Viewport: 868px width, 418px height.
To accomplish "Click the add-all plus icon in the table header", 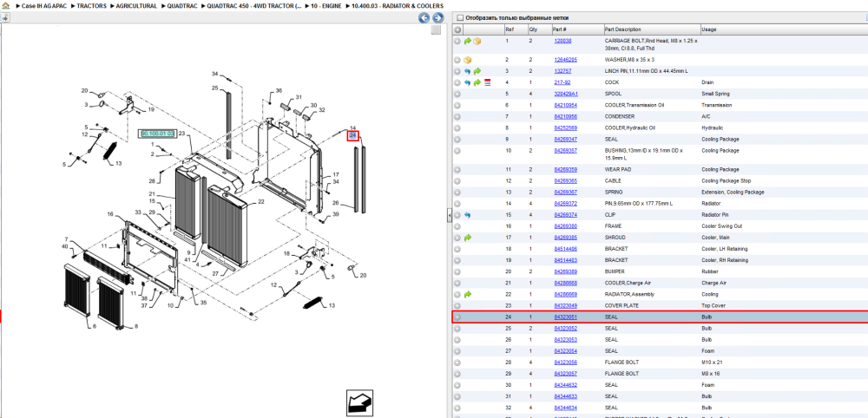I will click(457, 29).
